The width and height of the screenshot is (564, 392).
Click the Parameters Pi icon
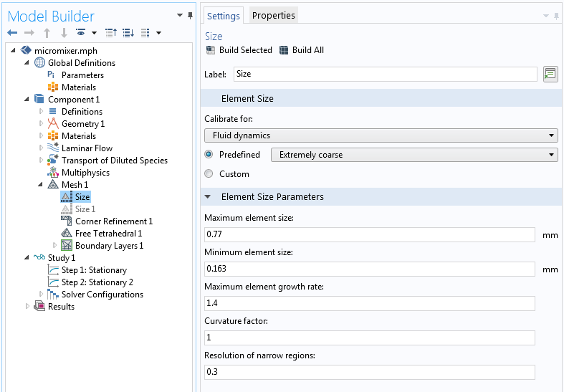pos(51,75)
